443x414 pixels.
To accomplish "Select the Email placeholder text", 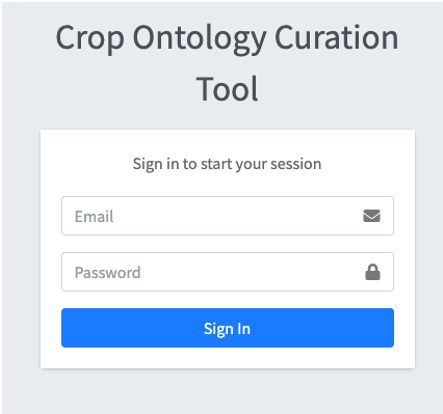I will [x=94, y=216].
